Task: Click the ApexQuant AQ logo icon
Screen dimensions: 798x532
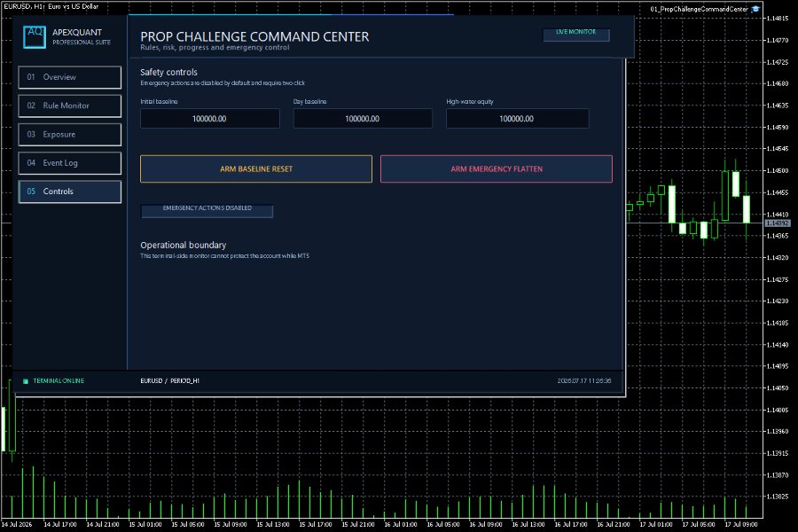Action: [x=35, y=37]
